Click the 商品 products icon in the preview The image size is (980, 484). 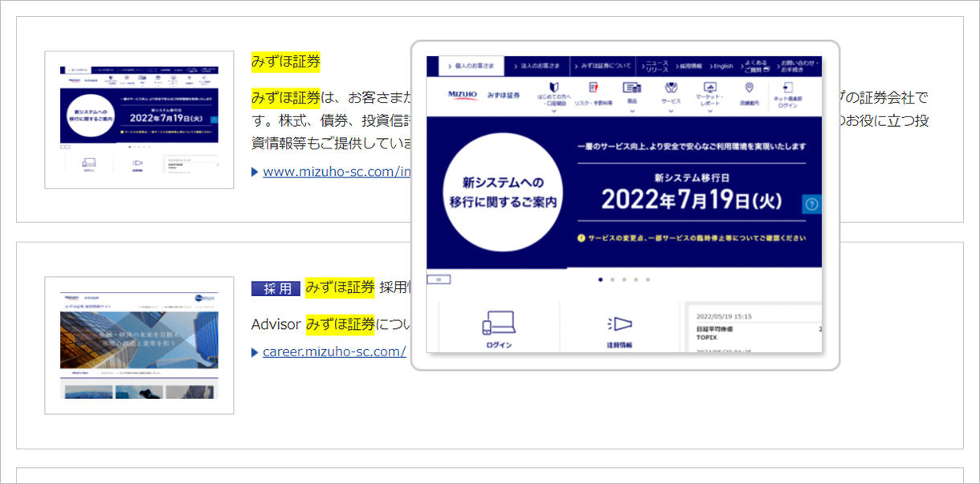pos(632,87)
